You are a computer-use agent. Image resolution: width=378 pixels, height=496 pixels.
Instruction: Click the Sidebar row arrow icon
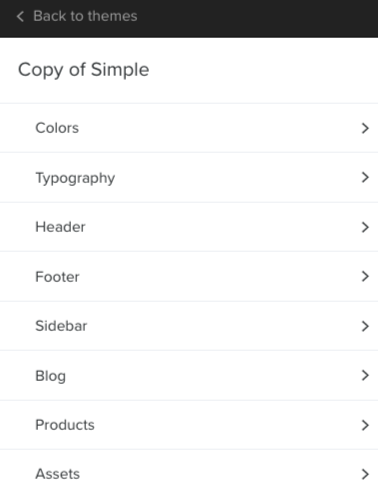(365, 326)
